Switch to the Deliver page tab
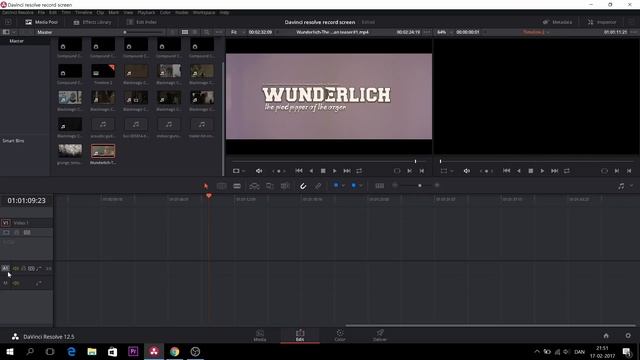This screenshot has height=360, width=640. (x=380, y=336)
